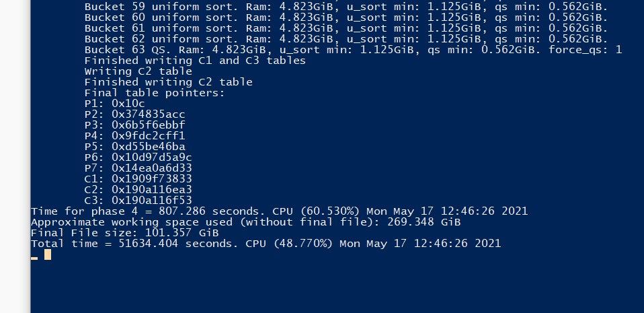The width and height of the screenshot is (644, 313).
Task: Click the text cursor at the prompt
Action: pos(47,254)
